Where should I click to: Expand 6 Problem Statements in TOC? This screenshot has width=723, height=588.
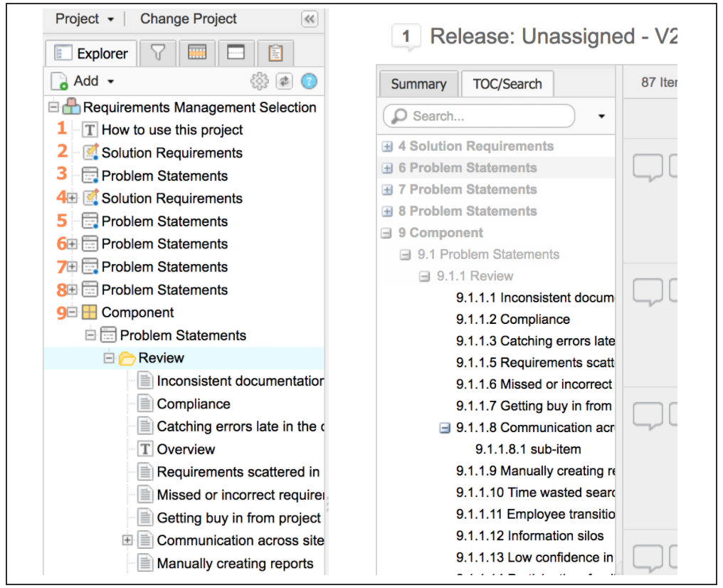click(387, 168)
